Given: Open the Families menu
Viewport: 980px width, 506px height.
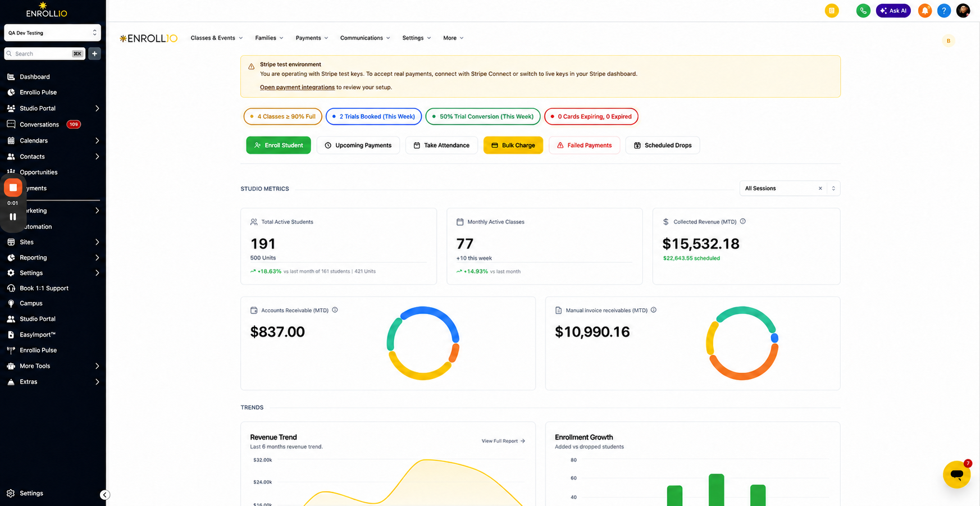Looking at the screenshot, I should pyautogui.click(x=269, y=38).
